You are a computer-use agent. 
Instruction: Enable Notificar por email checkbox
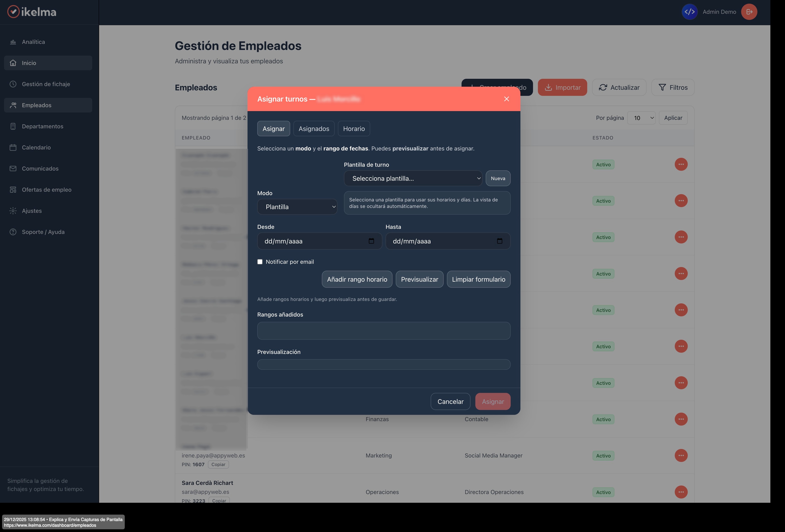tap(260, 262)
